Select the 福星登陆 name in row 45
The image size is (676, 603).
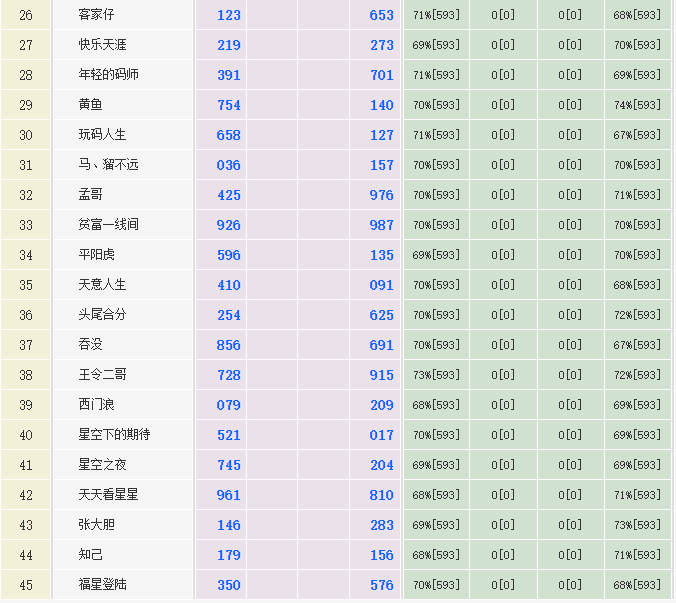click(102, 585)
